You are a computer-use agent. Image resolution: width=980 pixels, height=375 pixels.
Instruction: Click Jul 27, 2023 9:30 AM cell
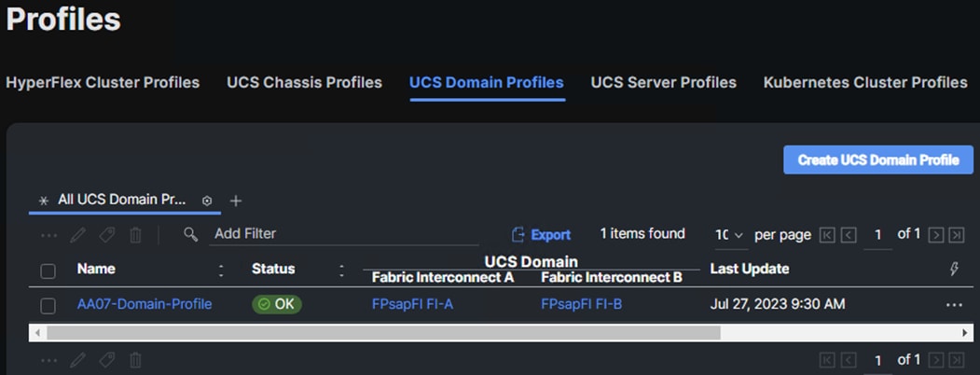coord(778,304)
